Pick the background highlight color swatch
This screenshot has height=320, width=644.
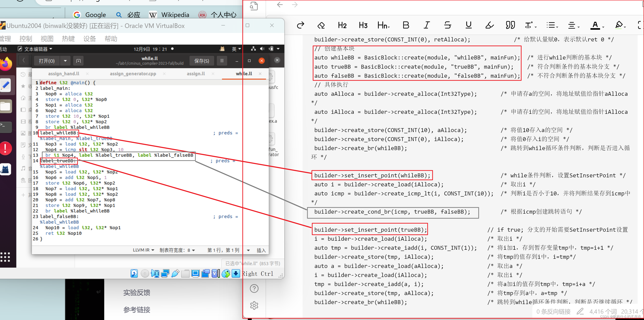tap(619, 25)
